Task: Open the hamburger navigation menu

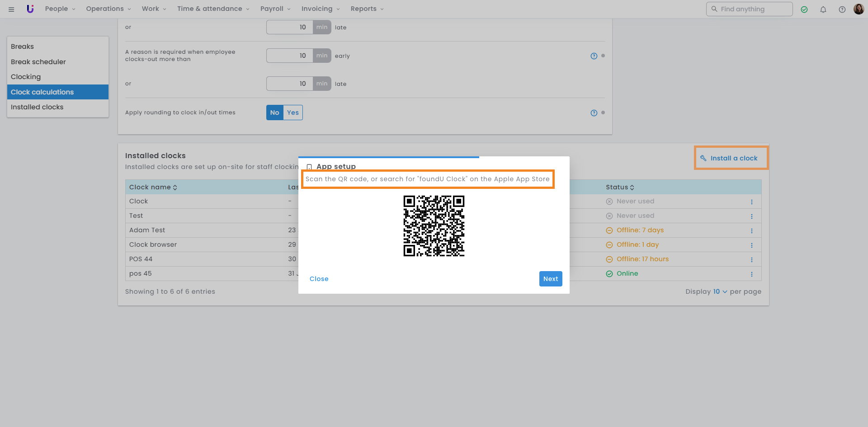Action: pyautogui.click(x=11, y=9)
